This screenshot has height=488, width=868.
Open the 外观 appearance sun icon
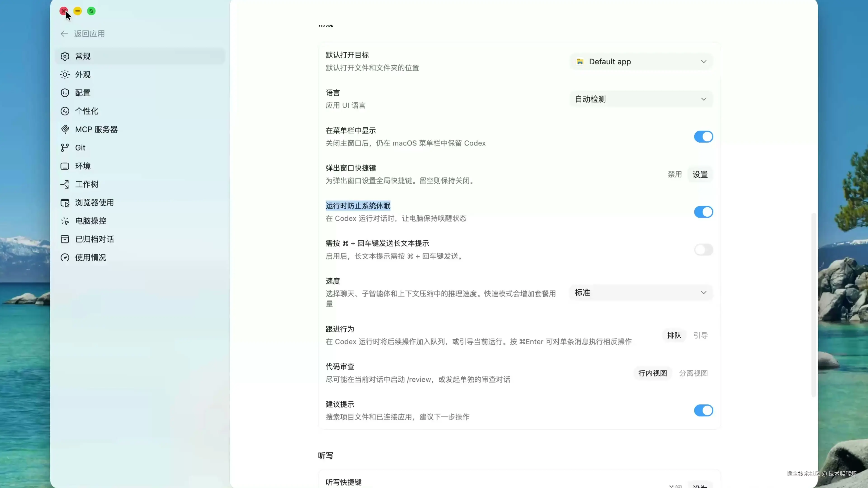point(65,74)
